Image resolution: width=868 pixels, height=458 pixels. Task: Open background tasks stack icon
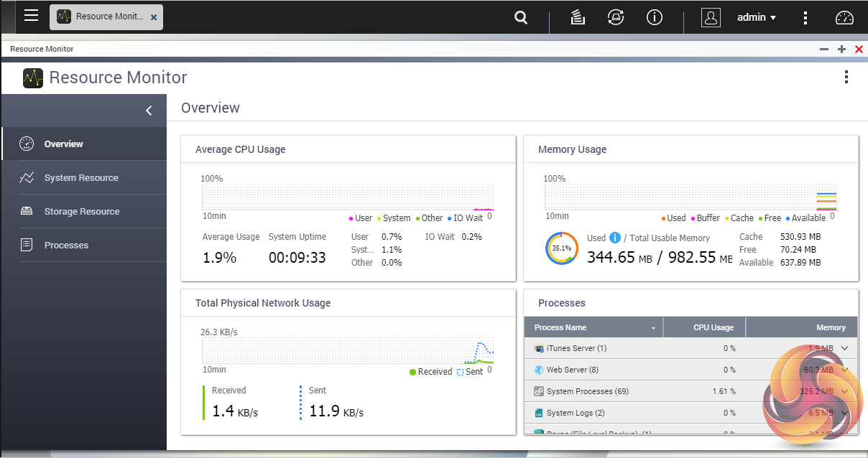tap(577, 18)
